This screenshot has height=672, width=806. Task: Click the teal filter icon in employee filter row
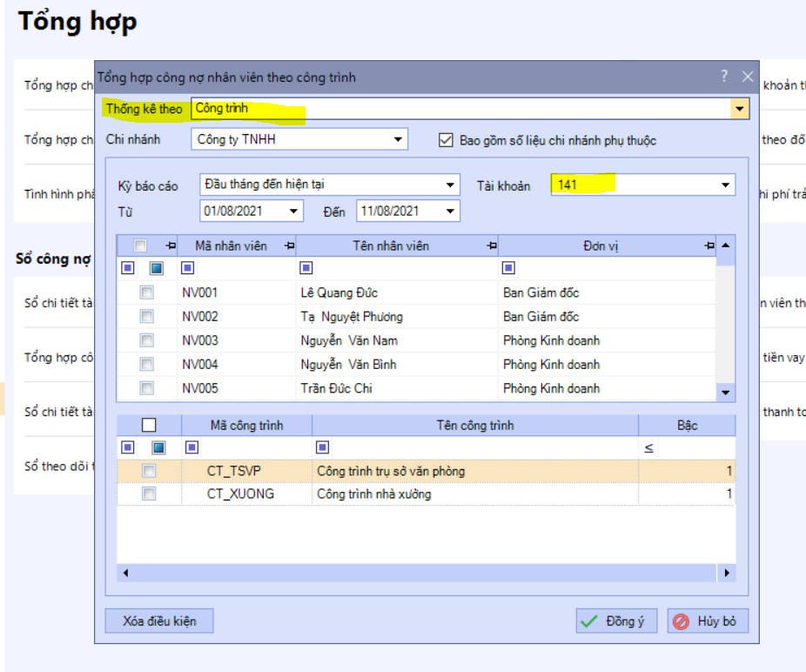tap(157, 268)
